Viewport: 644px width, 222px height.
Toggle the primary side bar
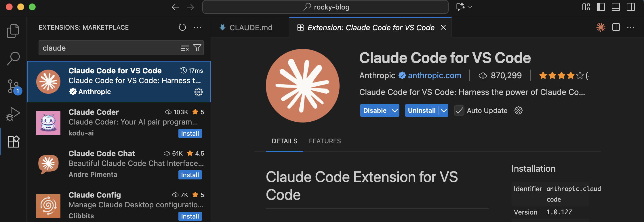pos(601,7)
